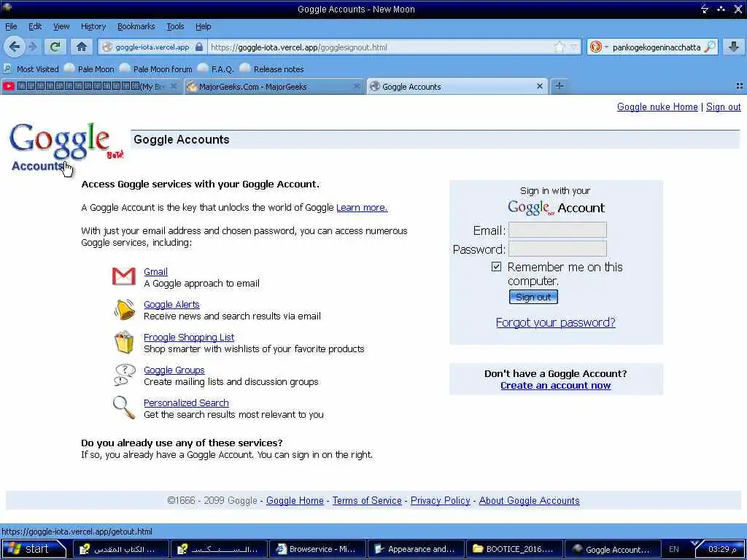
Task: Switch to Browservice taskbar window
Action: 317,549
